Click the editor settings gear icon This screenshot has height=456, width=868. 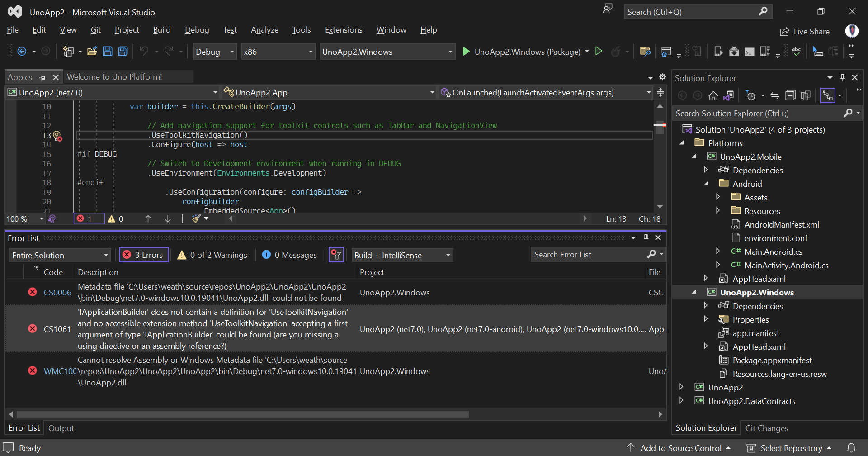(x=662, y=77)
